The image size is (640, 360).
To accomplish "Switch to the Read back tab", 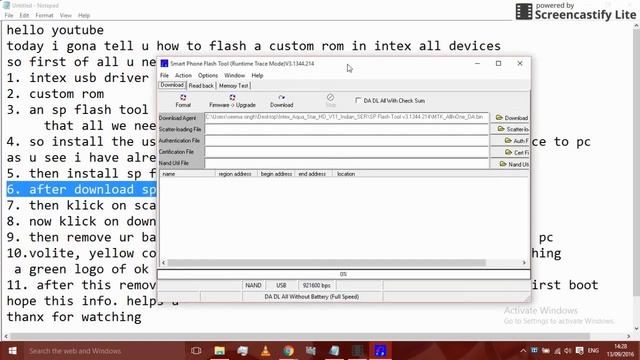I will point(201,86).
